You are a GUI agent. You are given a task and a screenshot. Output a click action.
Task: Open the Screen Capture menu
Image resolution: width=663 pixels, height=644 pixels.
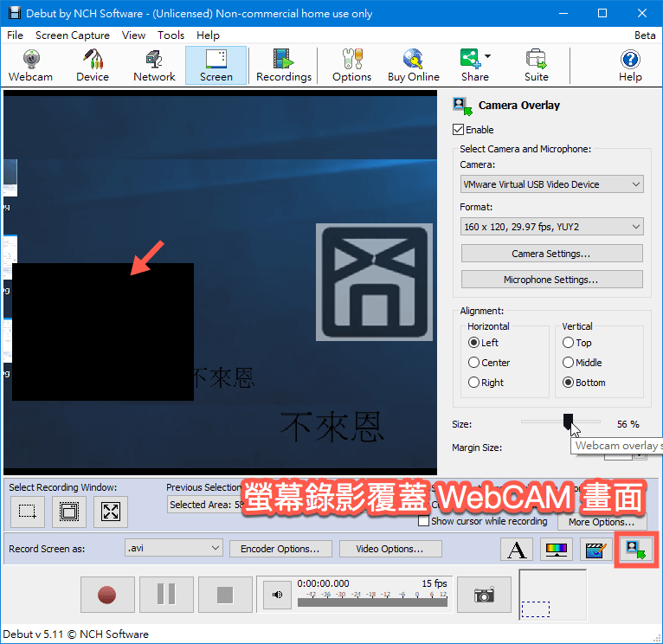point(73,35)
